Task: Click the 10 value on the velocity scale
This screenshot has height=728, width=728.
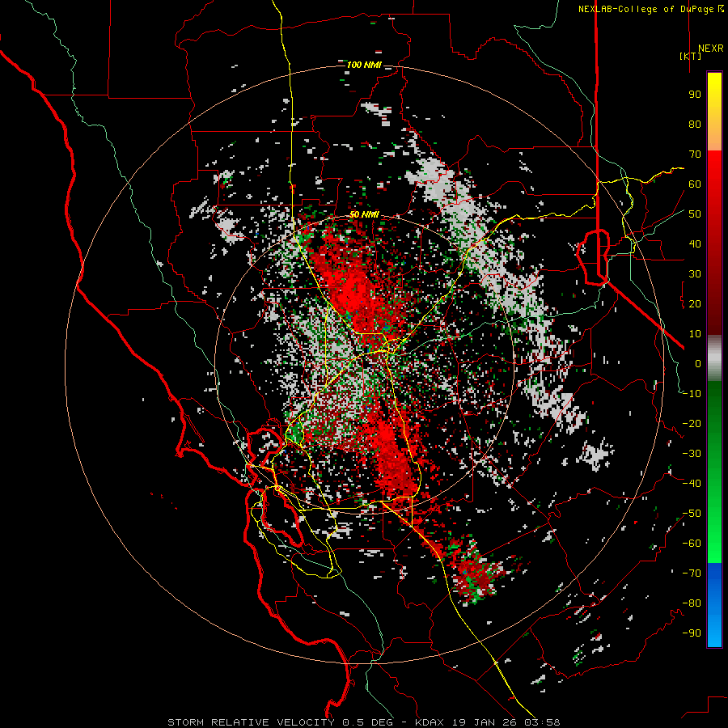Action: click(x=695, y=334)
